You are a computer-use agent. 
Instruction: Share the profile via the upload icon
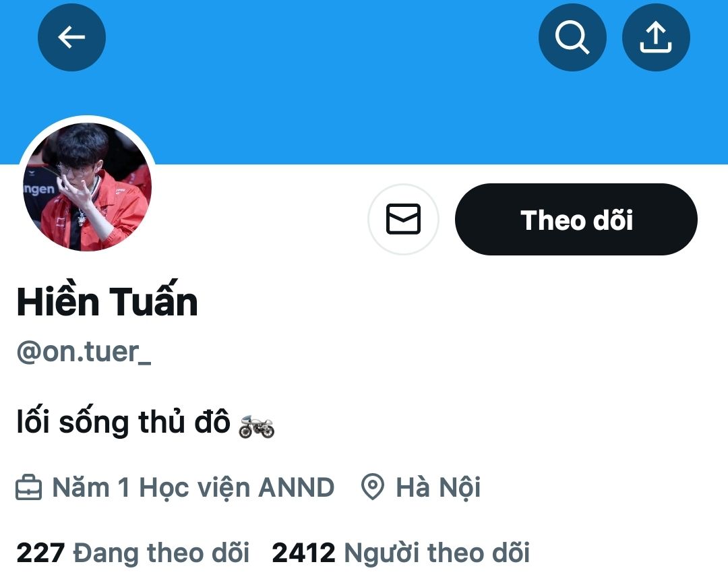(656, 37)
